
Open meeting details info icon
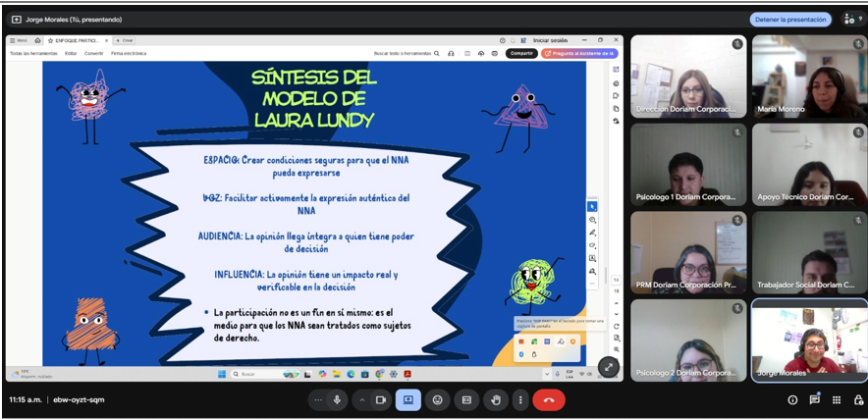[792, 399]
